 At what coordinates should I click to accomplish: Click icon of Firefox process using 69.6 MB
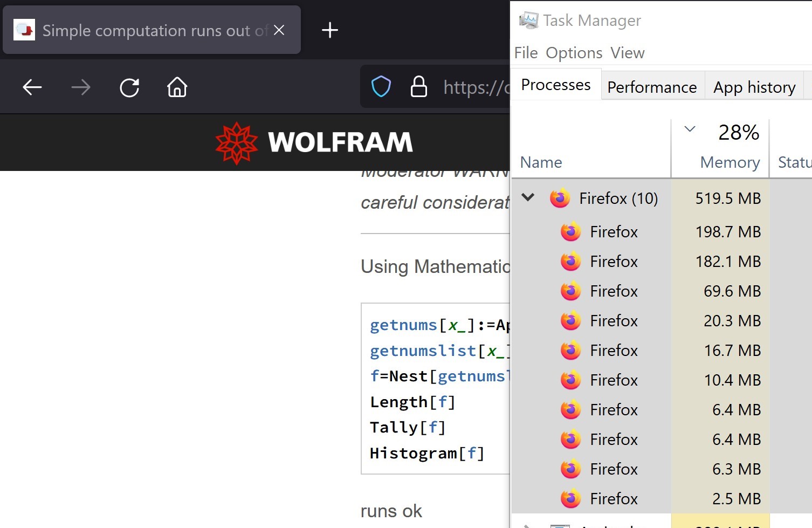point(571,291)
